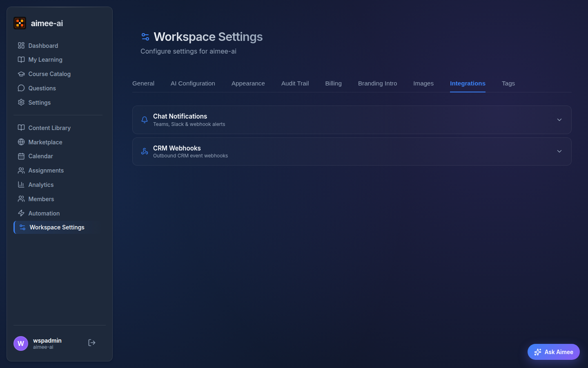Screen dimensions: 588x368
Task: Click the wspadmin username text
Action: coord(47,341)
